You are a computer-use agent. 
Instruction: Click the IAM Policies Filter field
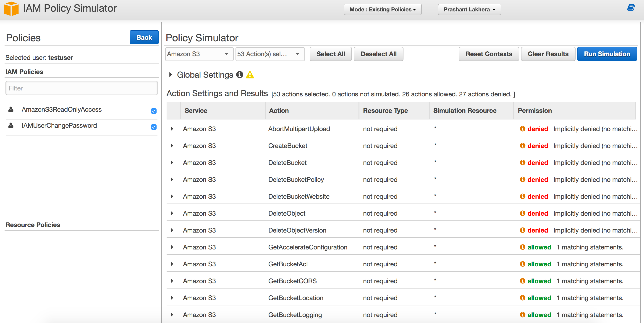(x=81, y=88)
